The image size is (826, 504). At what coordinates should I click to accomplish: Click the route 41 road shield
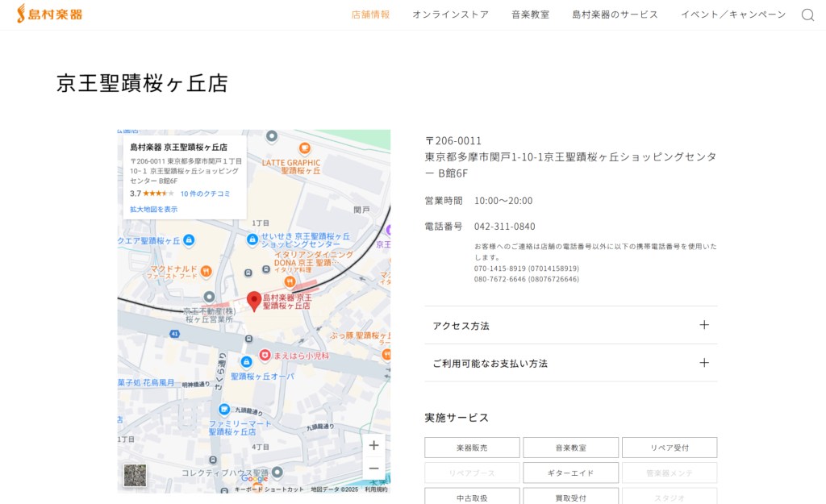(x=174, y=334)
